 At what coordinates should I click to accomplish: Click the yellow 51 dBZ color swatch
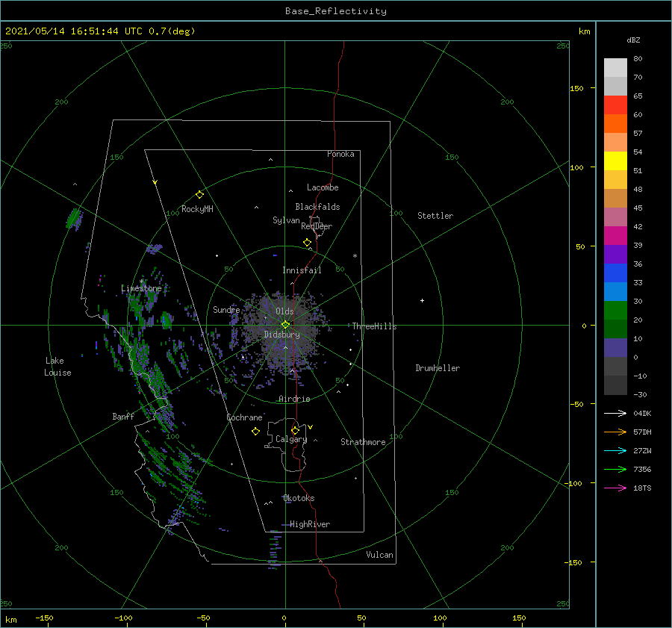tap(615, 161)
